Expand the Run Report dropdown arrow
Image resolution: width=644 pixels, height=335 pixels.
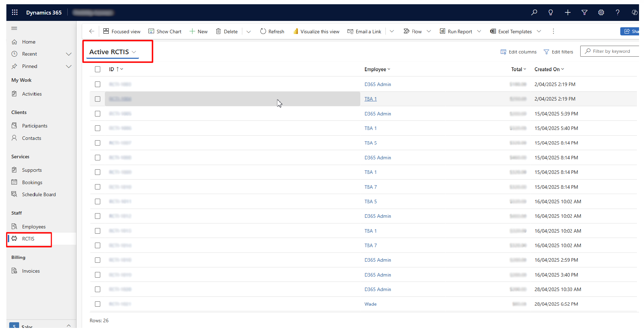coord(479,31)
